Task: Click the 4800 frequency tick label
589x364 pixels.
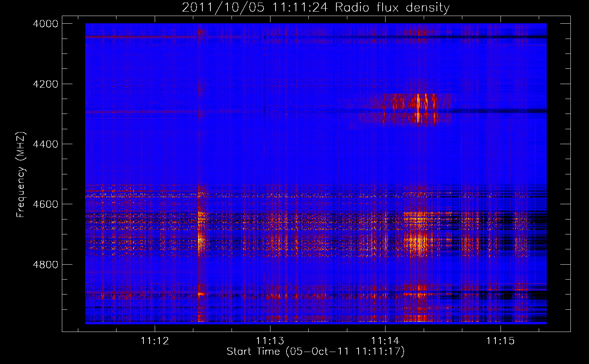Action: point(46,265)
